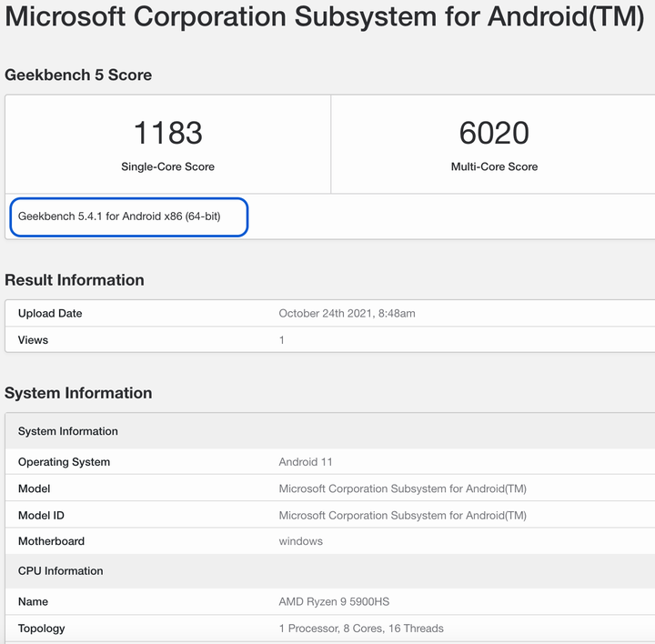
Task: Select the Views count value 1
Action: [x=281, y=340]
